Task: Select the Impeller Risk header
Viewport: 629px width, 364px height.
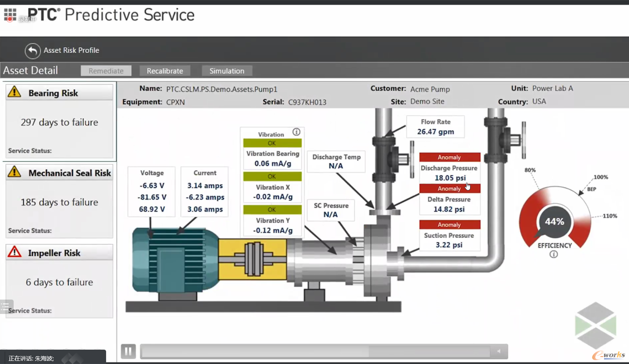Action: click(59, 253)
